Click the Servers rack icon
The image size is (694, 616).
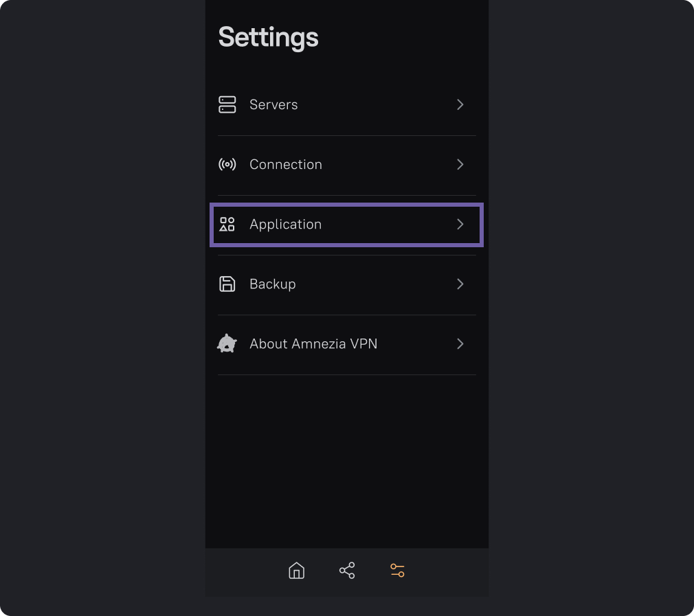[227, 104]
